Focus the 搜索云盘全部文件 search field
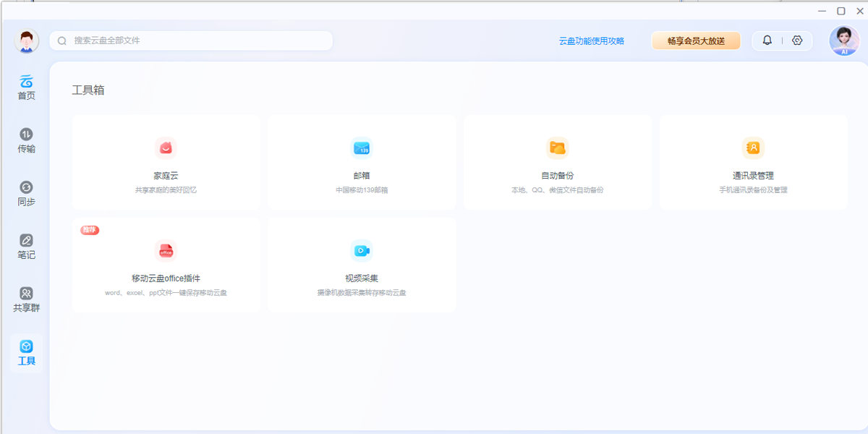Screen dimensions: 868x434 (195, 41)
